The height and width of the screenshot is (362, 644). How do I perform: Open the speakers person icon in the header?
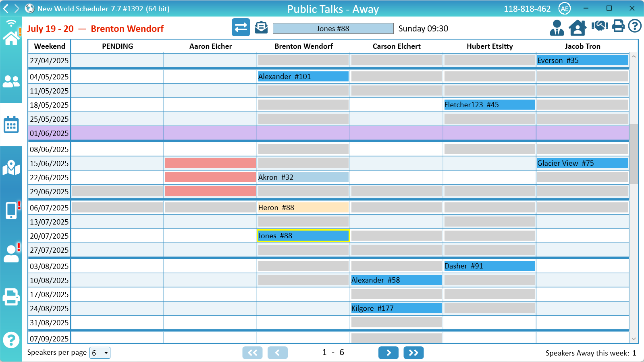557,27
